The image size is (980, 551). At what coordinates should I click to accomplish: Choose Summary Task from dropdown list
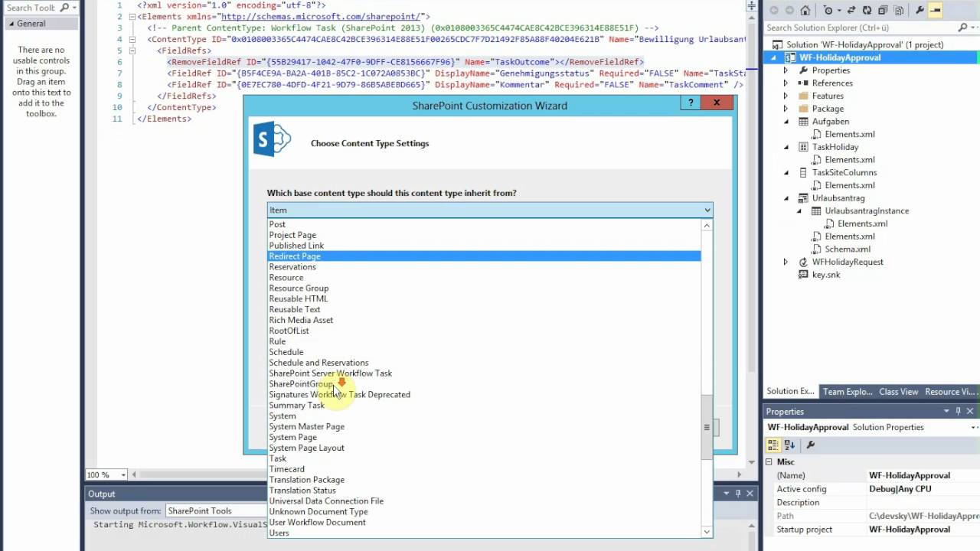tap(484, 406)
